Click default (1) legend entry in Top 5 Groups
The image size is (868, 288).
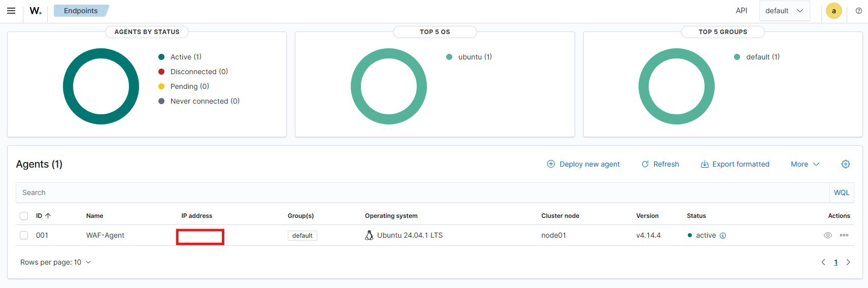coord(757,57)
